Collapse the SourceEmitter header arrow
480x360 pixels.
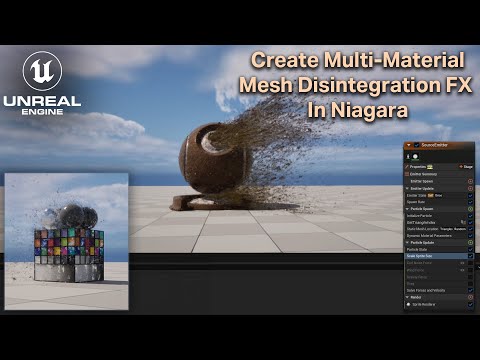point(409,145)
